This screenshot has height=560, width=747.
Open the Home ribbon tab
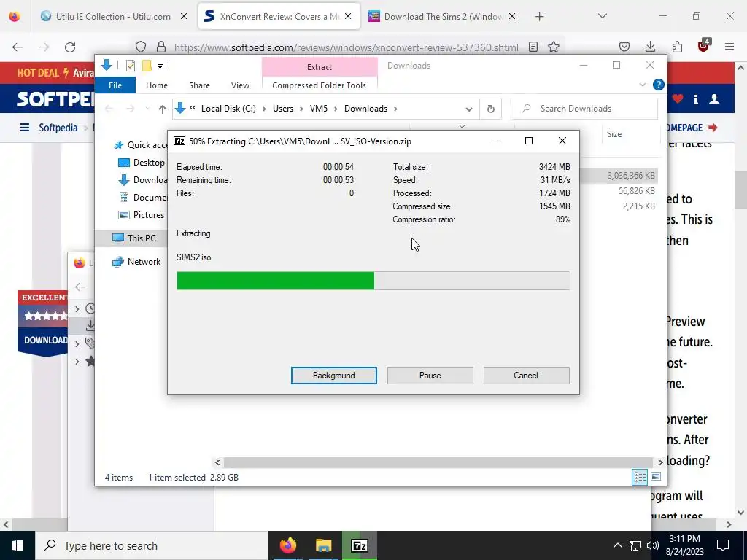[157, 85]
